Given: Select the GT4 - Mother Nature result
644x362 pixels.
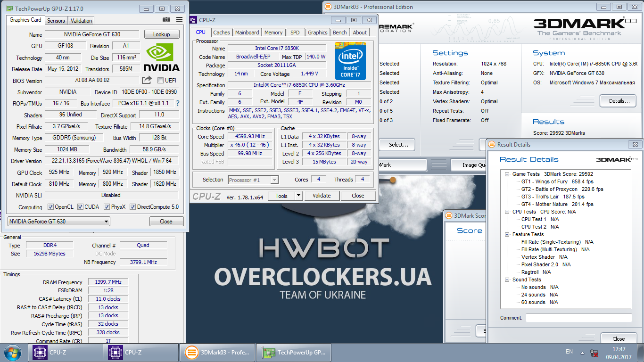Looking at the screenshot, I should (x=557, y=204).
